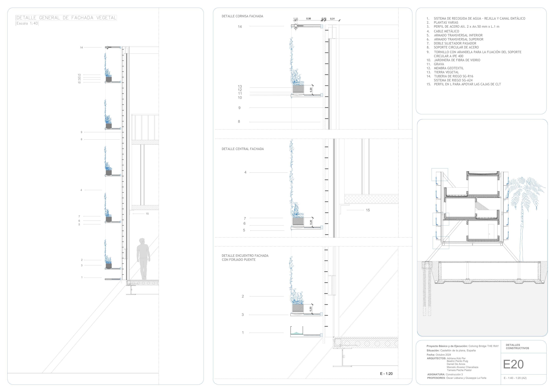Click the irrigation pipe fitting at callout 14
Image resolution: width=554 pixels, height=392 pixels.
(295, 26)
